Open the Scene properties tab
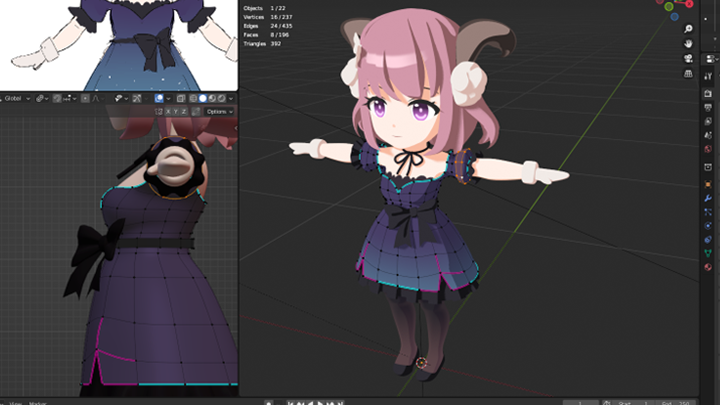Screen dimensions: 720x405 coord(708,135)
